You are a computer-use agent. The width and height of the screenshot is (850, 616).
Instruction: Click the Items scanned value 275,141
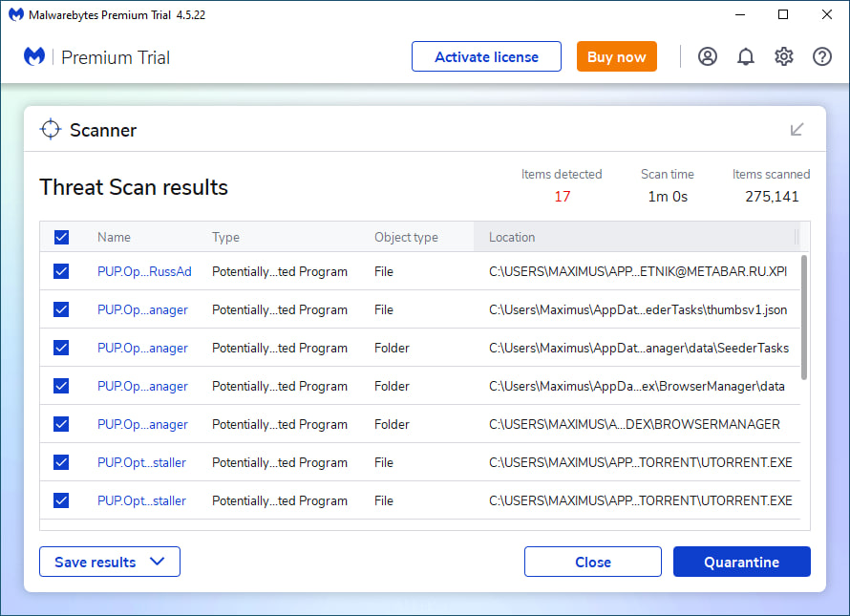pos(772,197)
